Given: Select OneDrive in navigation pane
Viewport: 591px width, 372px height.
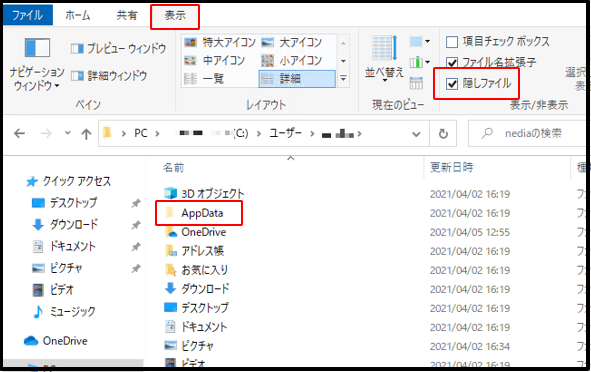Looking at the screenshot, I should click(55, 341).
